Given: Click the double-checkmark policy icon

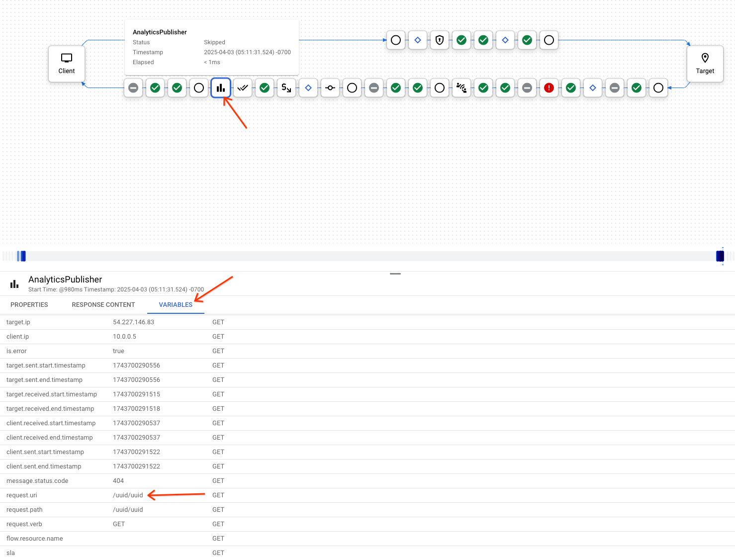Looking at the screenshot, I should pos(243,88).
